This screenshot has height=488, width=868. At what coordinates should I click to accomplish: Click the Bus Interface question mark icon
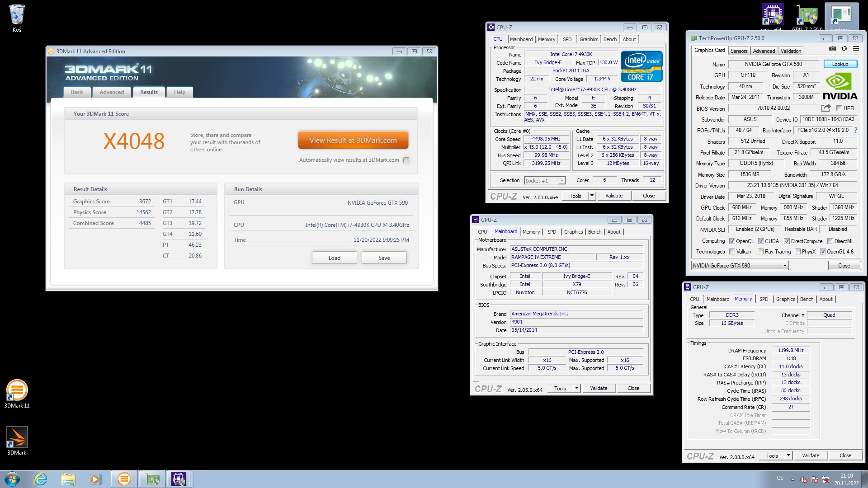pos(855,130)
